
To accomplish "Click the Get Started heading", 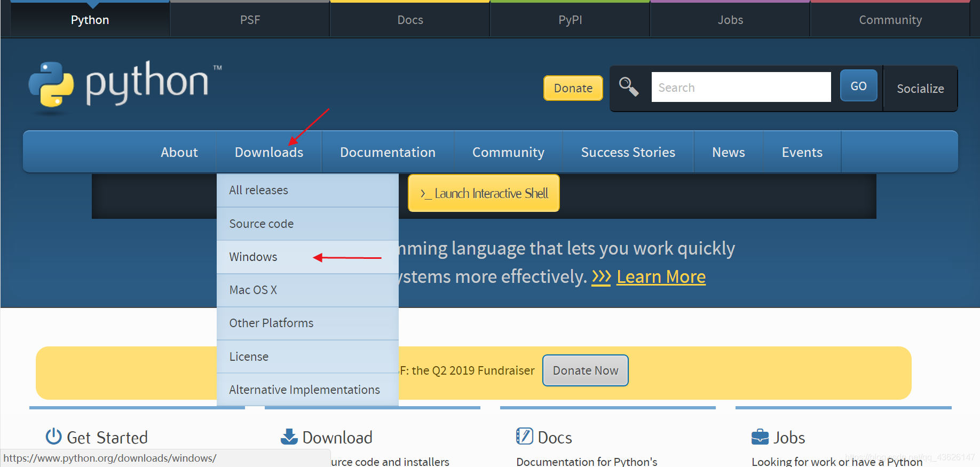I will tap(107, 438).
